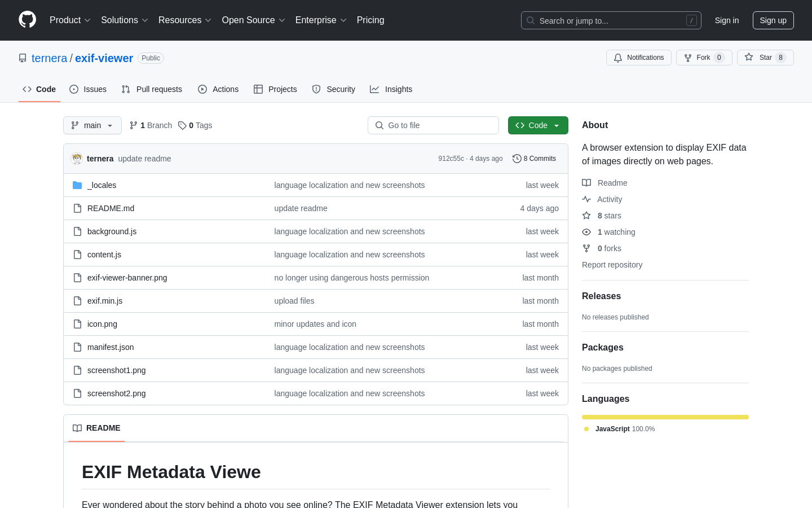The width and height of the screenshot is (812, 508).
Task: Click the Notifications bell button
Action: click(x=639, y=58)
